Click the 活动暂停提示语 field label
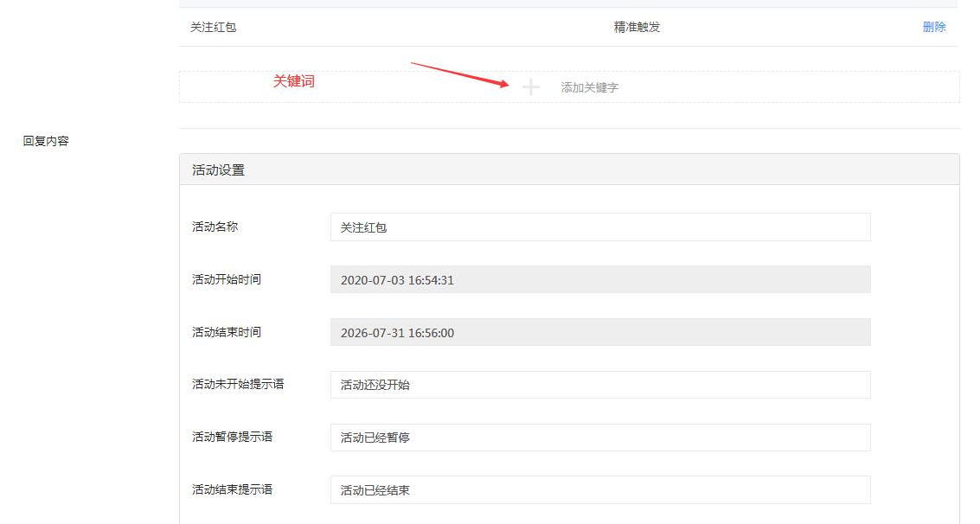This screenshot has height=524, width=980. [232, 437]
